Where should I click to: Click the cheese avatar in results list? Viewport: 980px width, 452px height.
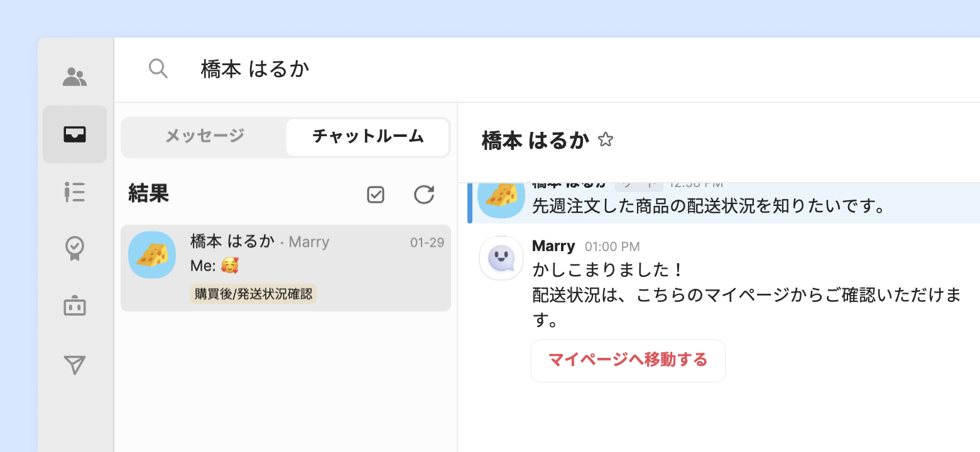point(152,255)
